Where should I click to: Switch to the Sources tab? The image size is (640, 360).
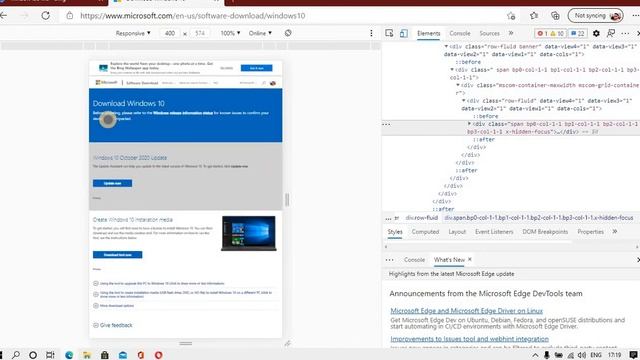489,33
